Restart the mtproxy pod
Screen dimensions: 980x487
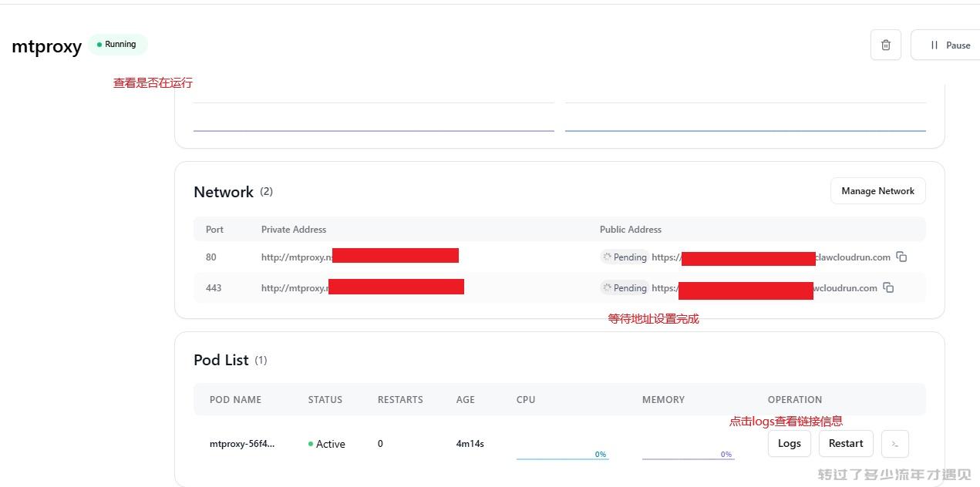pyautogui.click(x=846, y=443)
